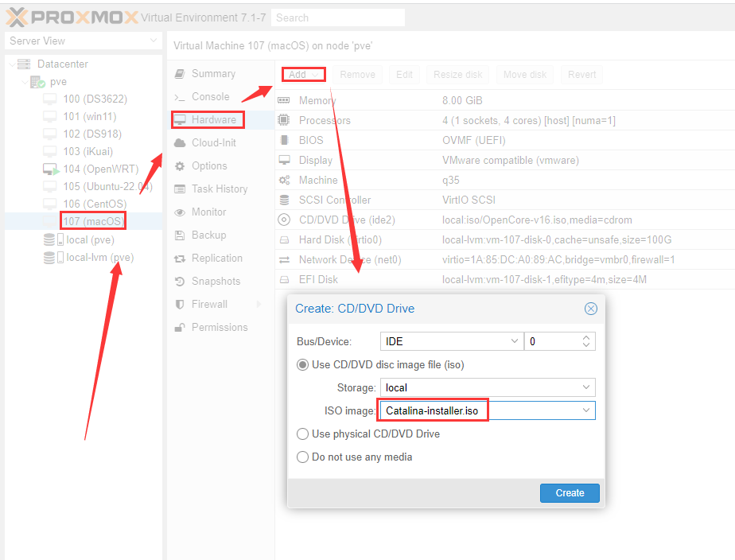The width and height of the screenshot is (735, 560).
Task: Switch to the Hardware tab
Action: coord(220,120)
